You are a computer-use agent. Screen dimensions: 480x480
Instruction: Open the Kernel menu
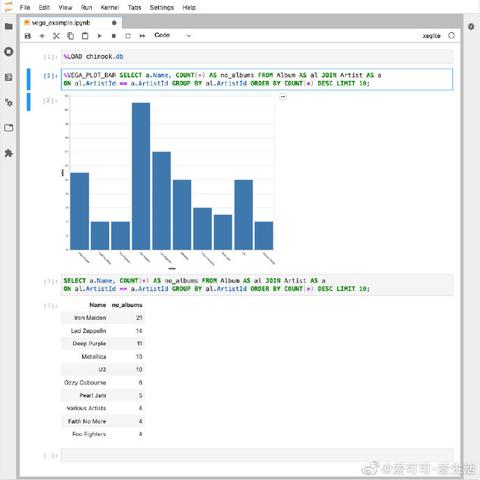(110, 7)
